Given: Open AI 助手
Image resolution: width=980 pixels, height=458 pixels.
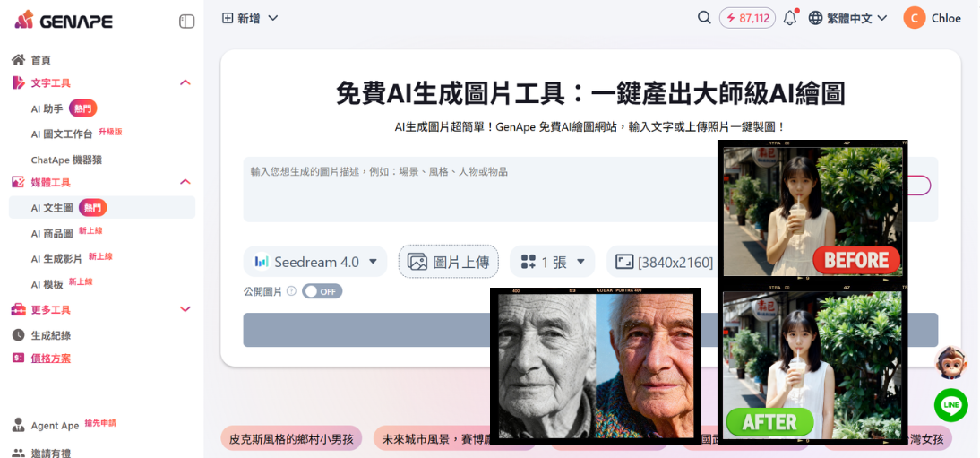Looking at the screenshot, I should (x=64, y=108).
